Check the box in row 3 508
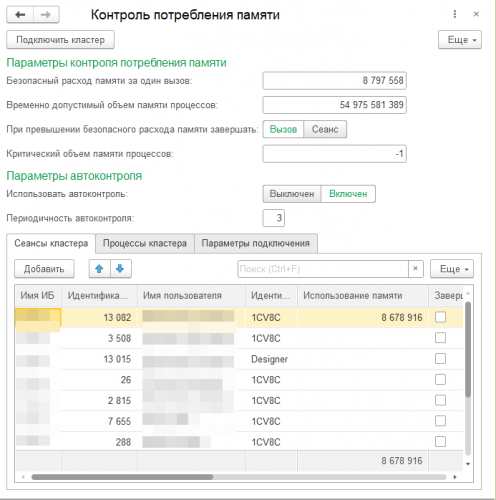 [x=440, y=338]
